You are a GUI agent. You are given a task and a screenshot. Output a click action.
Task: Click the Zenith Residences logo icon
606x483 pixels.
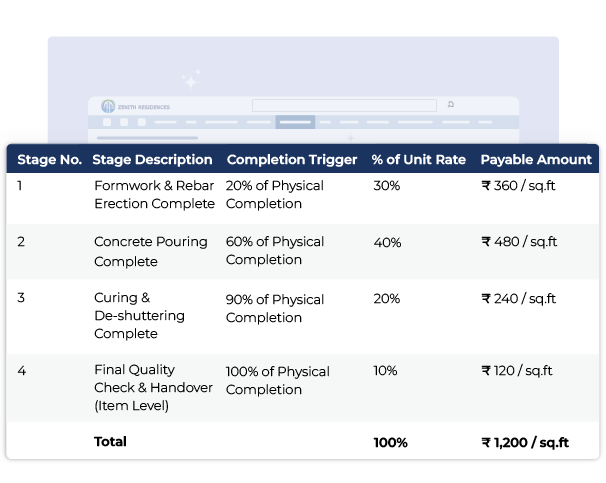pyautogui.click(x=109, y=106)
